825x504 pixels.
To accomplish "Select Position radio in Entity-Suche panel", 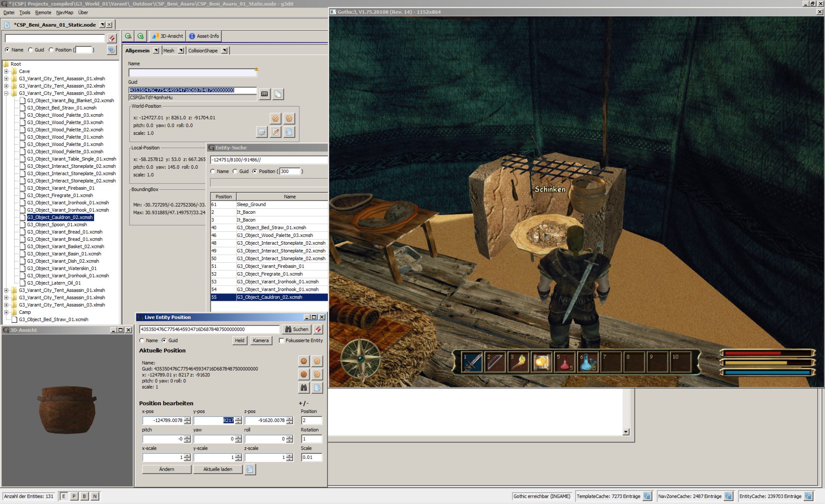I will pos(255,171).
